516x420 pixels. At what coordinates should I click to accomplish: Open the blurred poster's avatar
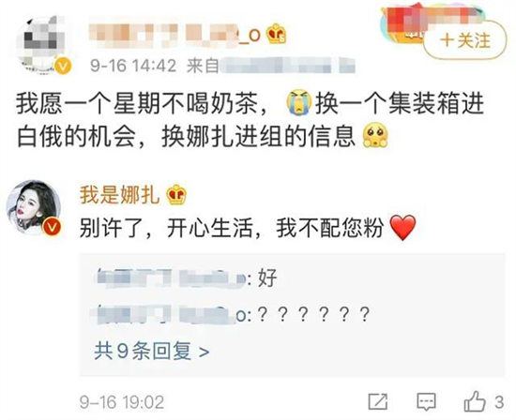(43, 44)
